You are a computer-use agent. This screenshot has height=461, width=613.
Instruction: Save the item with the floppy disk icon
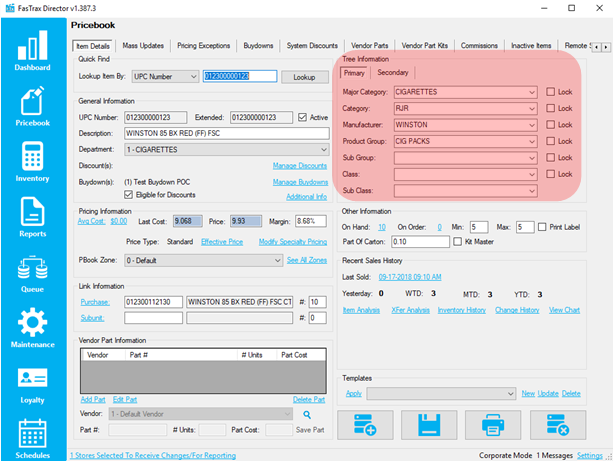[429, 425]
